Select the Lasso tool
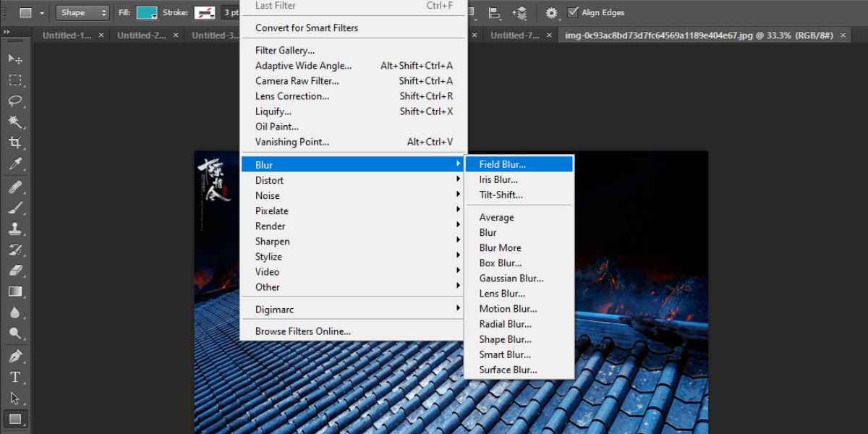This screenshot has width=868, height=434. (x=15, y=101)
